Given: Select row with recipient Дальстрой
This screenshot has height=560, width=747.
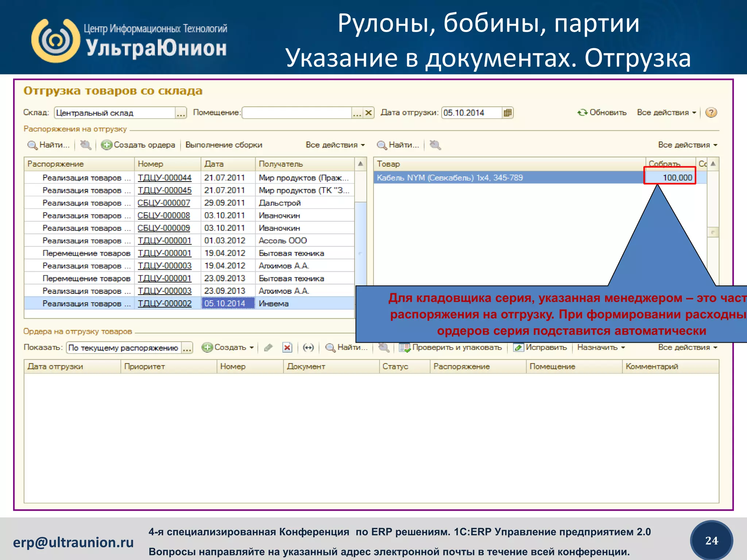Looking at the screenshot, I should [189, 203].
